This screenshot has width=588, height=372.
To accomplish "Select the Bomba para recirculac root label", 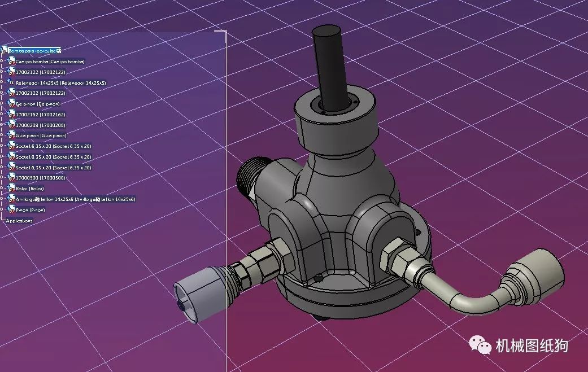I will [34, 50].
